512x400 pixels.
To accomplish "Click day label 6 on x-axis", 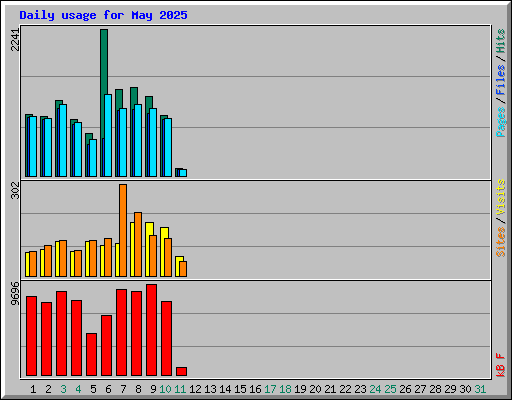I will (x=108, y=389).
